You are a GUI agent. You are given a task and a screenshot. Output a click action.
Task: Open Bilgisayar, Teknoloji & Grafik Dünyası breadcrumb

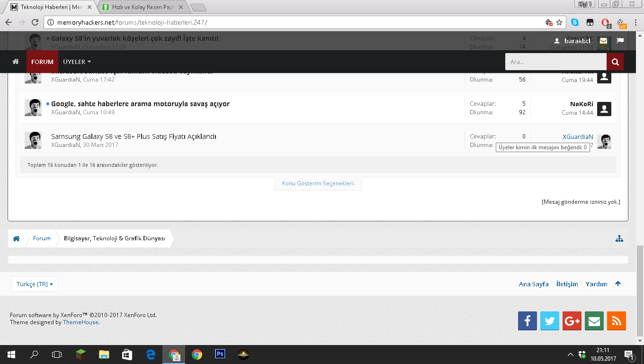click(x=115, y=238)
